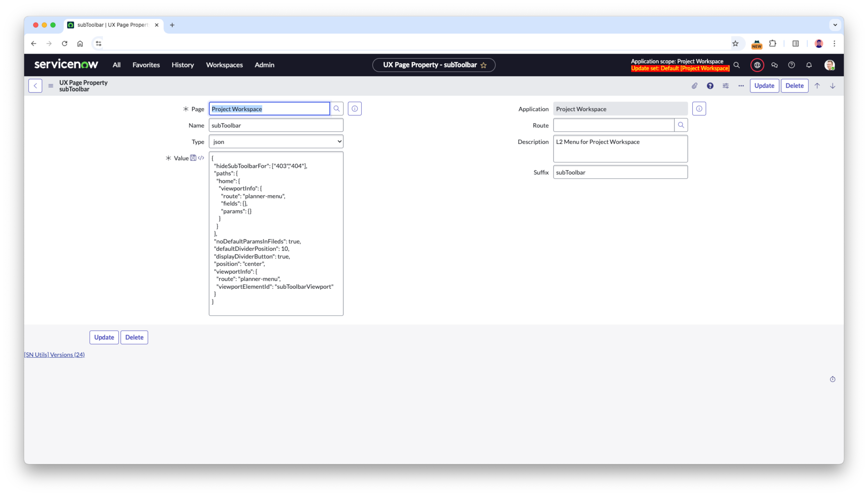
Task: Open the application scope globe picker
Action: (x=757, y=65)
